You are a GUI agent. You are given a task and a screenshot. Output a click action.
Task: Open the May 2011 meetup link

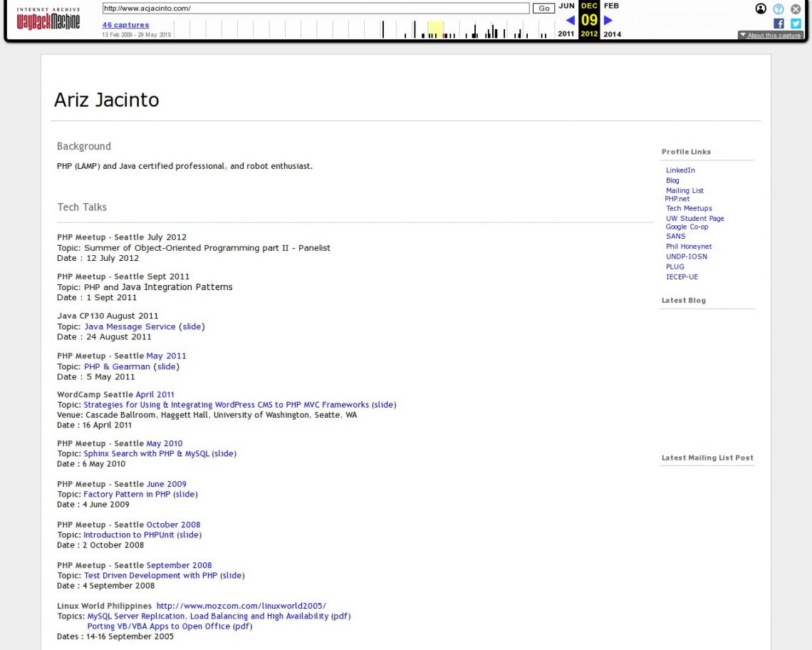166,356
